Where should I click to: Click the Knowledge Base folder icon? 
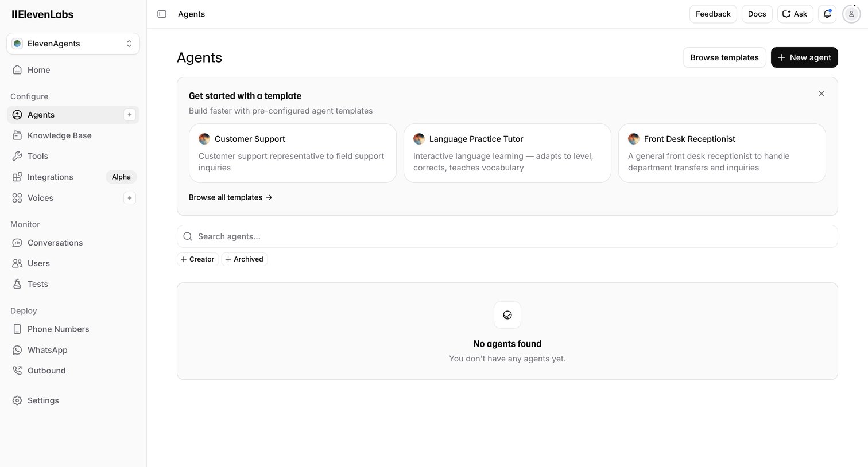pyautogui.click(x=17, y=135)
